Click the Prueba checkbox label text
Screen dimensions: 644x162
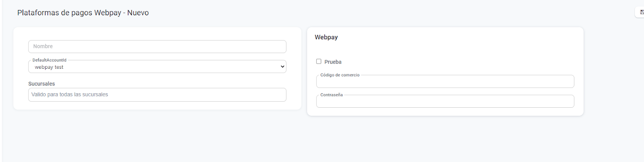(333, 62)
